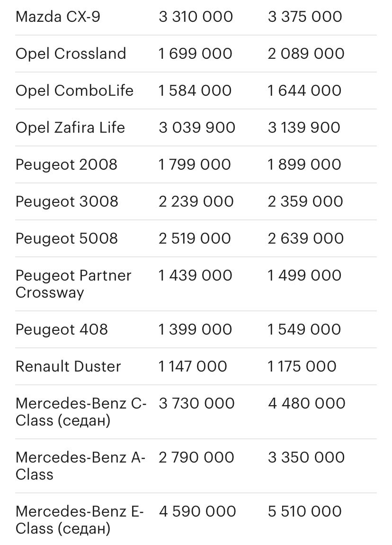Select price 1 584 000 for Opel ComboLife

click(195, 91)
